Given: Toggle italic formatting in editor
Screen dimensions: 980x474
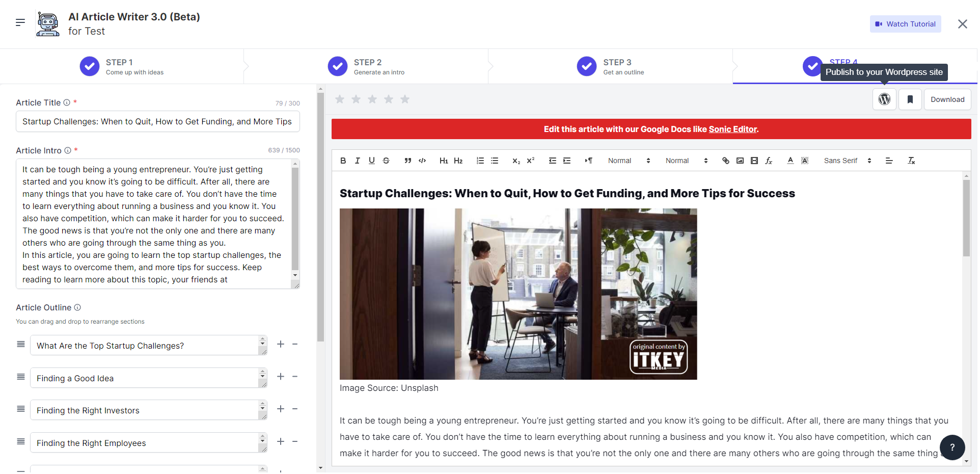Looking at the screenshot, I should coord(358,161).
